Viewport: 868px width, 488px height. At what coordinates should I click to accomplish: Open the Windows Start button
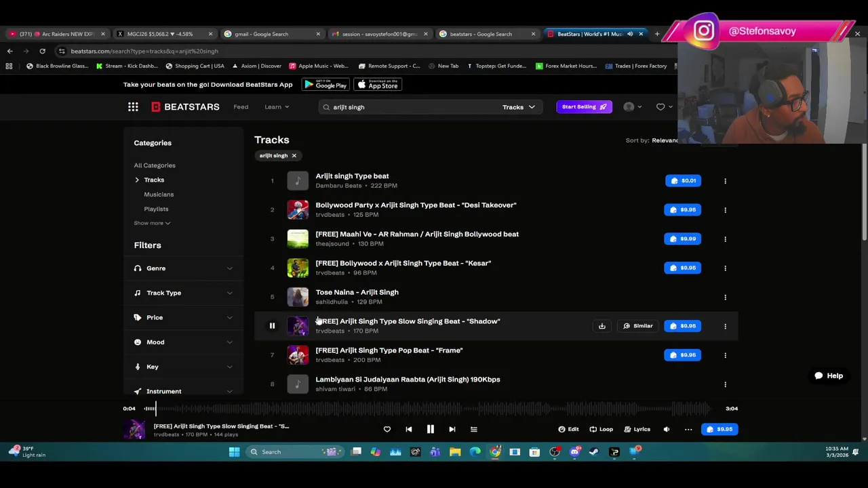tap(234, 452)
